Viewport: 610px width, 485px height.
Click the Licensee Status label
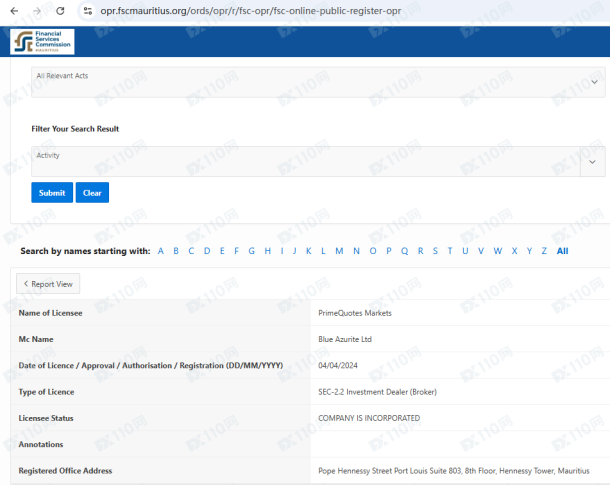coord(46,418)
